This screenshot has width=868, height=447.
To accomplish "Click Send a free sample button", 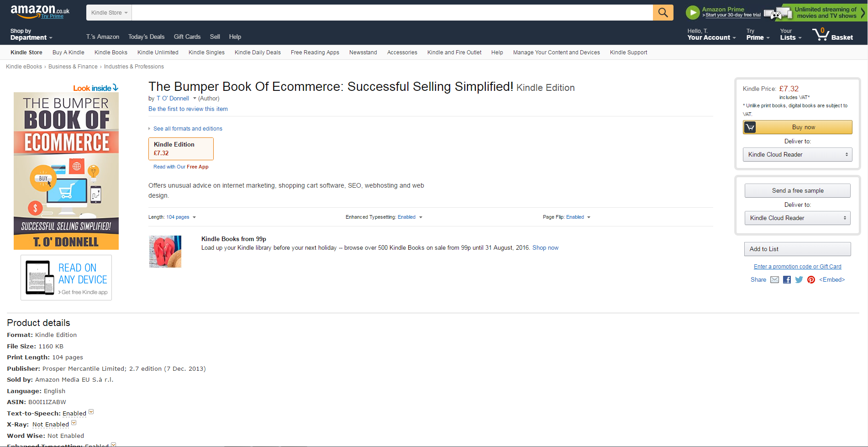I will coord(797,190).
